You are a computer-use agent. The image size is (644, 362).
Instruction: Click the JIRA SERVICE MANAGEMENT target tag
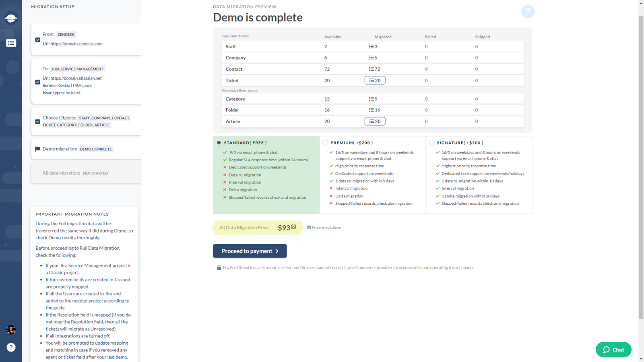click(x=77, y=69)
